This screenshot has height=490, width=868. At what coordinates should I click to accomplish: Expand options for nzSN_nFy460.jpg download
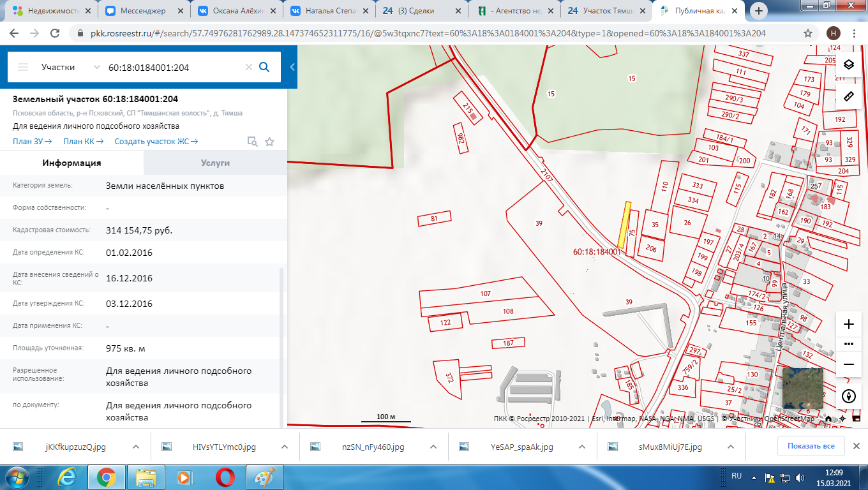point(433,447)
